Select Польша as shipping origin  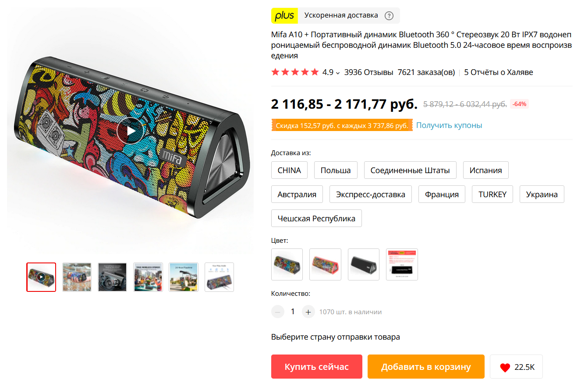[336, 170]
